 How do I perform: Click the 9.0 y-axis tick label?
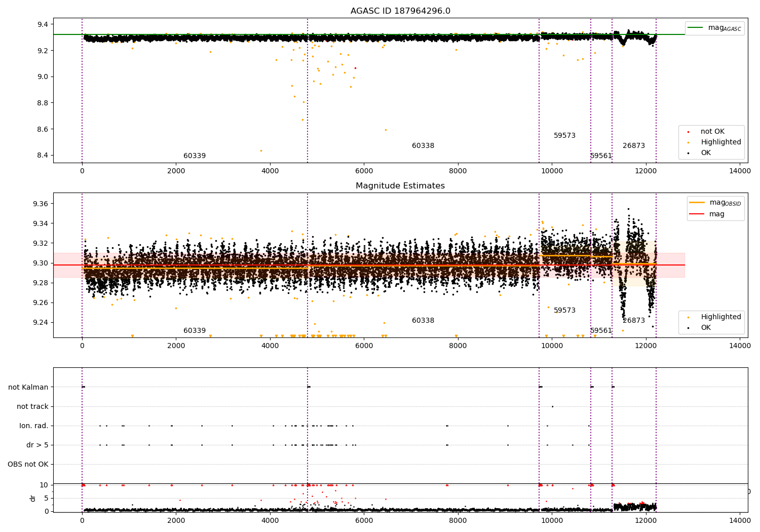[x=43, y=77]
